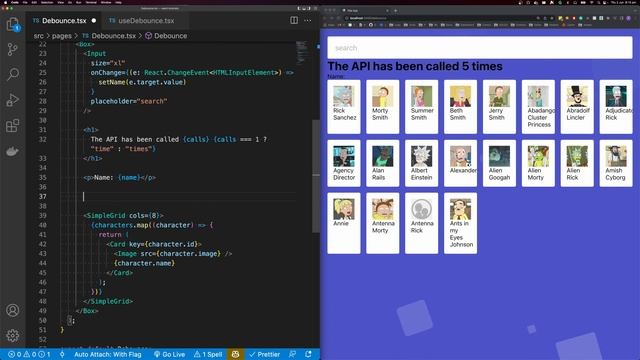Click the Debounce.tsx breadcrumb segment
640x360 pixels.
(x=109, y=36)
